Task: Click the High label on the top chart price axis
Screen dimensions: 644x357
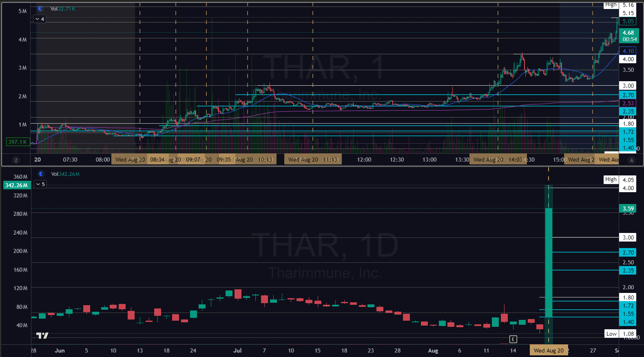Action: 611,4
